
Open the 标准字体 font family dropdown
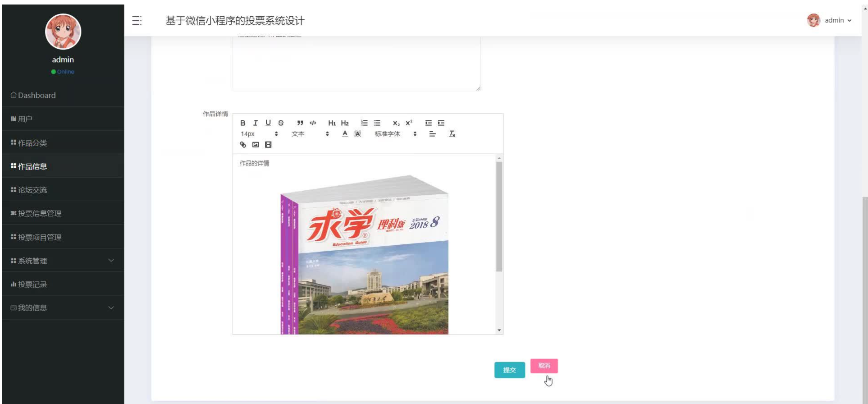coord(395,134)
